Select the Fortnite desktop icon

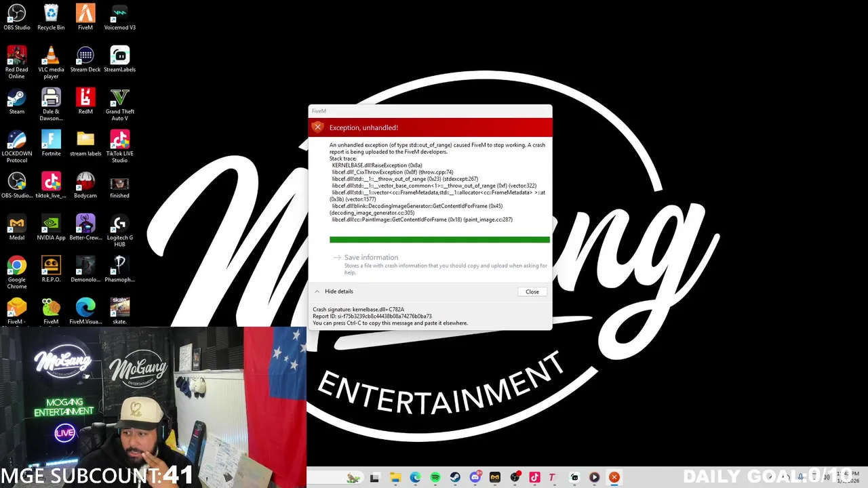click(51, 144)
